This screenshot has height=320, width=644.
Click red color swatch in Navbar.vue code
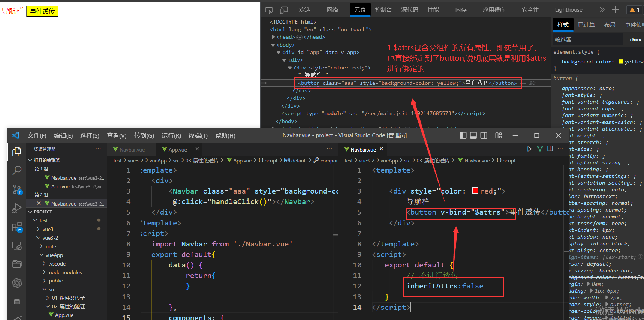[x=475, y=191]
